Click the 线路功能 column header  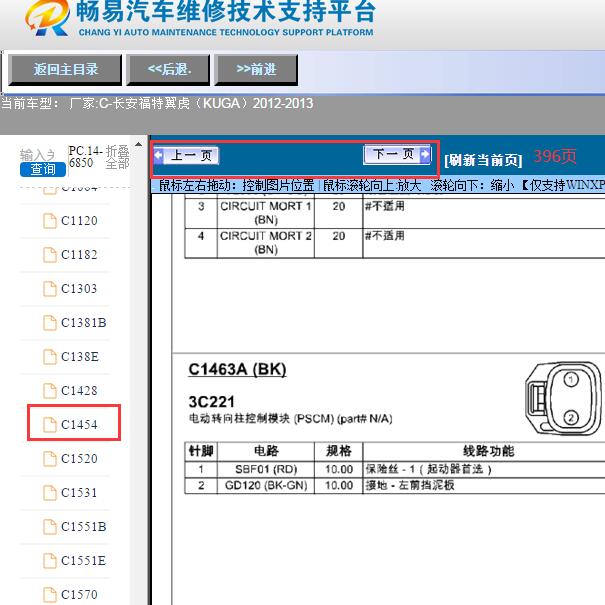(x=488, y=451)
